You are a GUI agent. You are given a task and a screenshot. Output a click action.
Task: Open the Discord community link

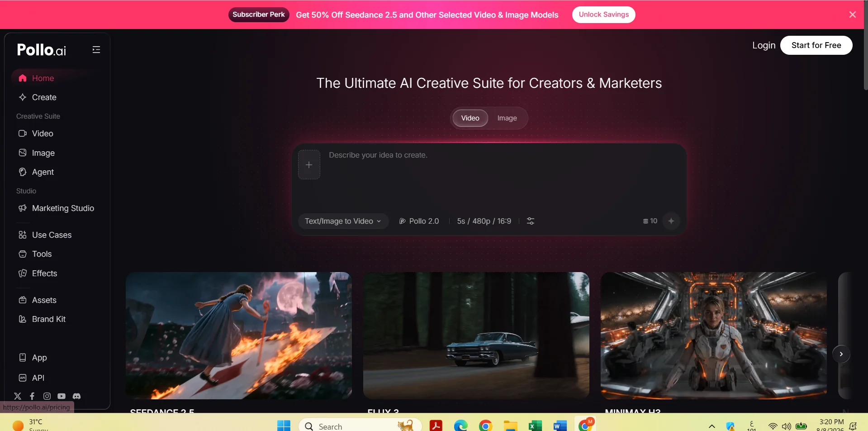point(77,396)
